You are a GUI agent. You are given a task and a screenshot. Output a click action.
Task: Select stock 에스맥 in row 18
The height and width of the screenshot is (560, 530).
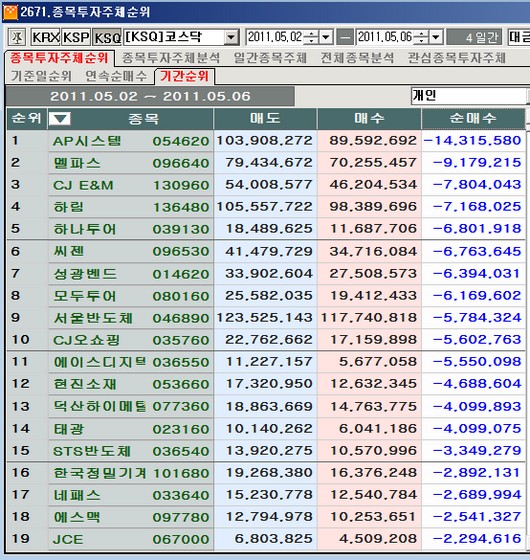click(x=77, y=517)
